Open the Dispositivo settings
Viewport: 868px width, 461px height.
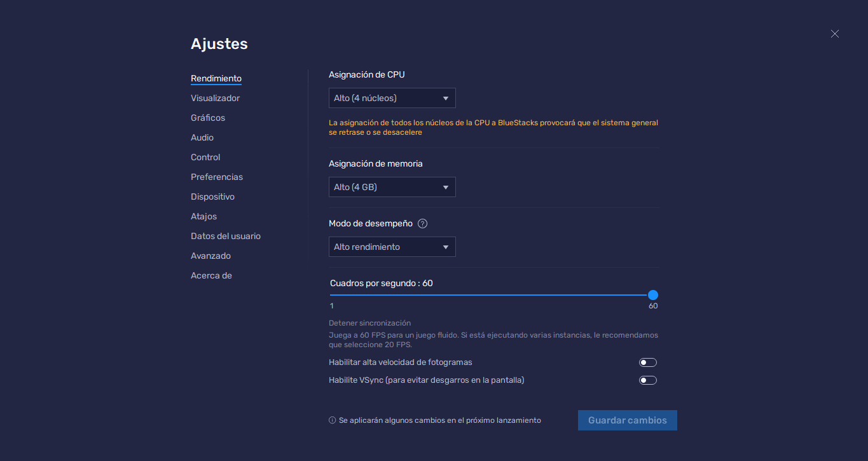pos(212,196)
